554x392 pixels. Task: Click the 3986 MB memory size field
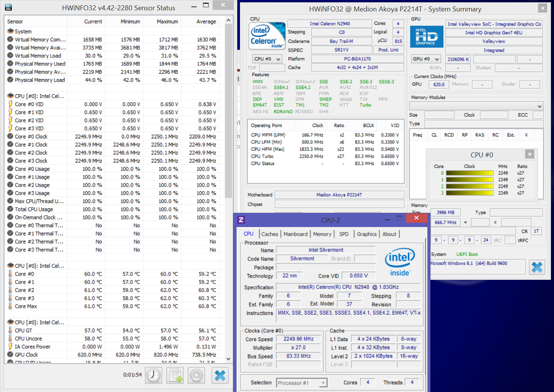445,213
